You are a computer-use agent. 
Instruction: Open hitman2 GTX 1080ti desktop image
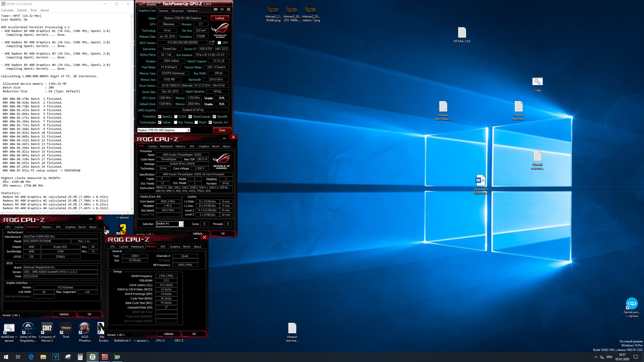click(x=292, y=14)
